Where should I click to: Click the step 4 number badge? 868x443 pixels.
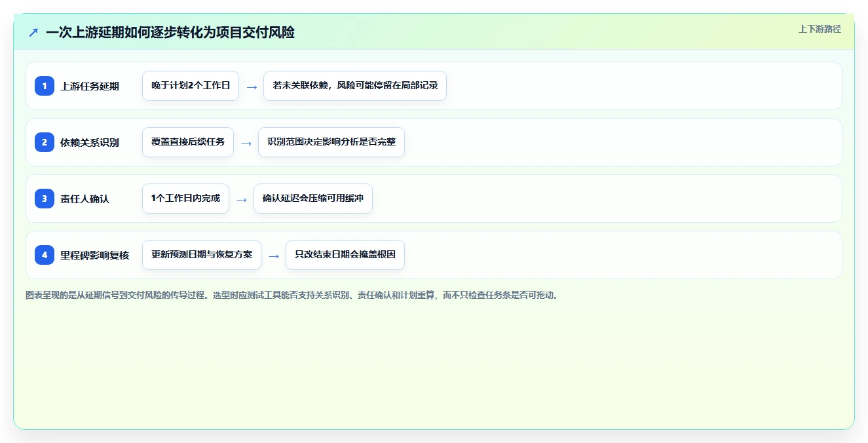[x=45, y=255]
